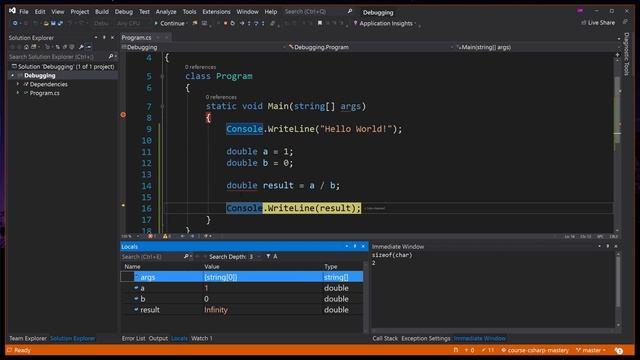Click the Live Share button
Screen dimensions: 640x360
tap(598, 22)
